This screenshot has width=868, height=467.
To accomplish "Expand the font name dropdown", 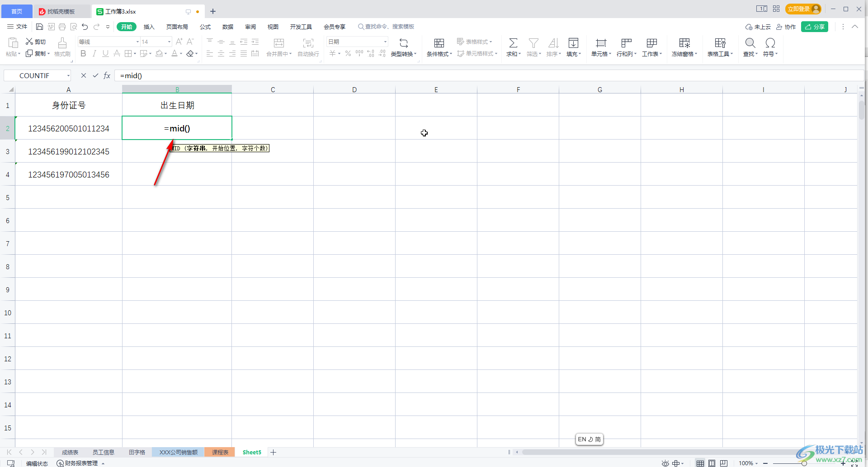I will click(x=137, y=42).
